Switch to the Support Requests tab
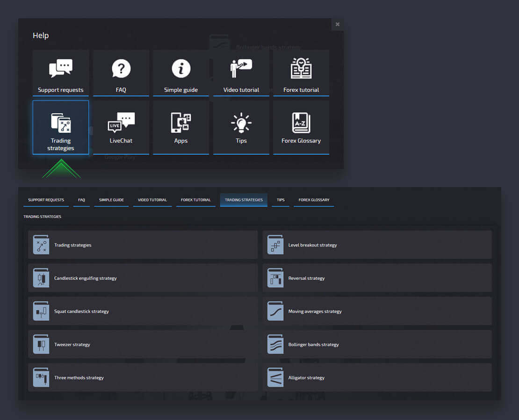Screen dimensions: 519x420 pyautogui.click(x=46, y=200)
